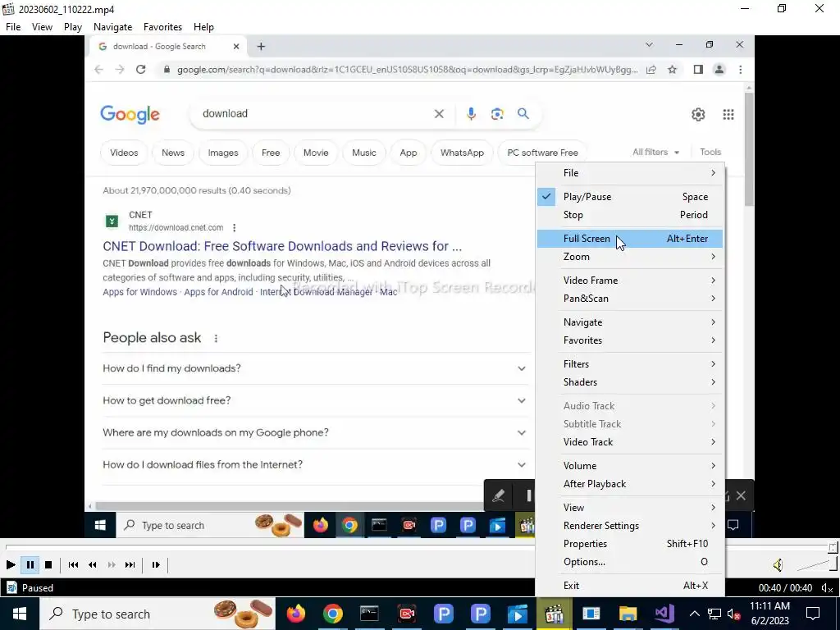Expand the After Playback submenu
The height and width of the screenshot is (630, 840).
pos(630,484)
